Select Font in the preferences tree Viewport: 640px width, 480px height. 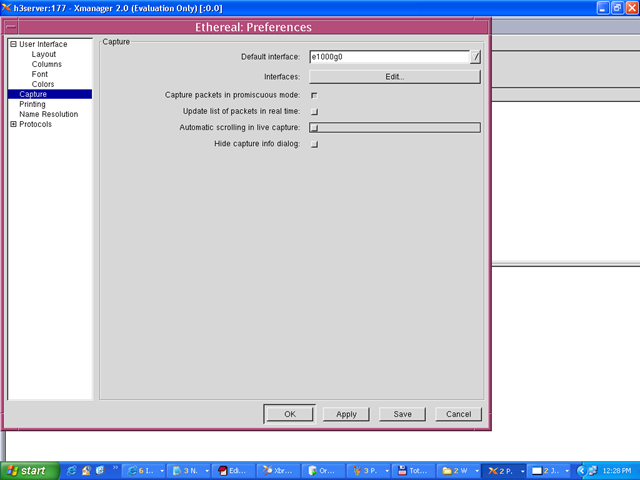[40, 74]
